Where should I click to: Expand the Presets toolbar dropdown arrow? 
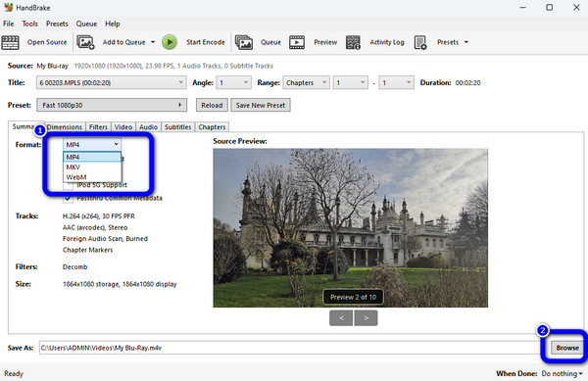(x=466, y=42)
